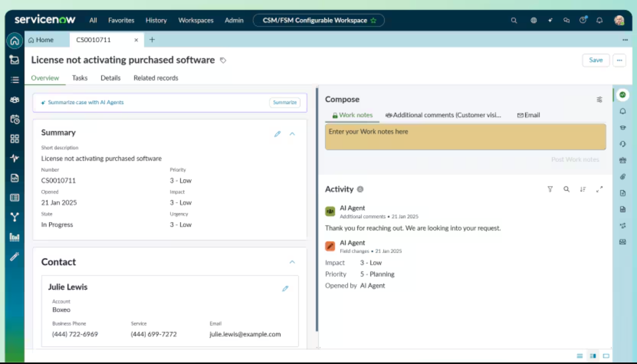Viewport: 637px width, 364px height.
Task: Toggle the activity sort order
Action: (x=583, y=189)
